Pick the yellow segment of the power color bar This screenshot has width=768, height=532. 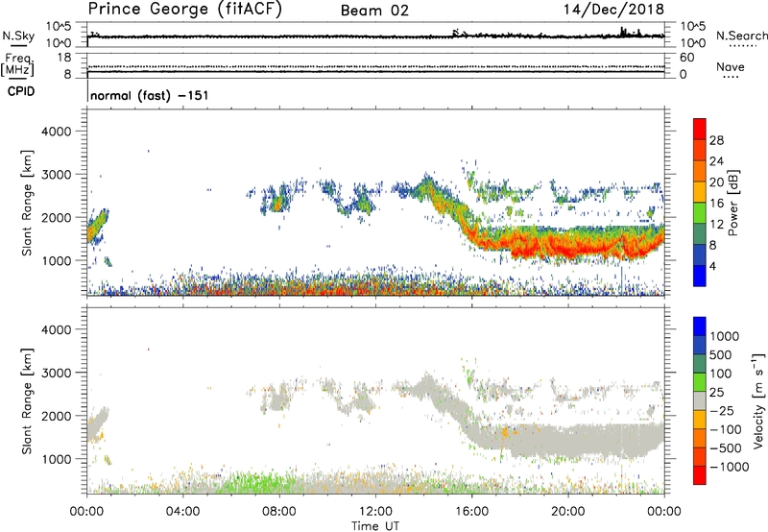point(700,192)
